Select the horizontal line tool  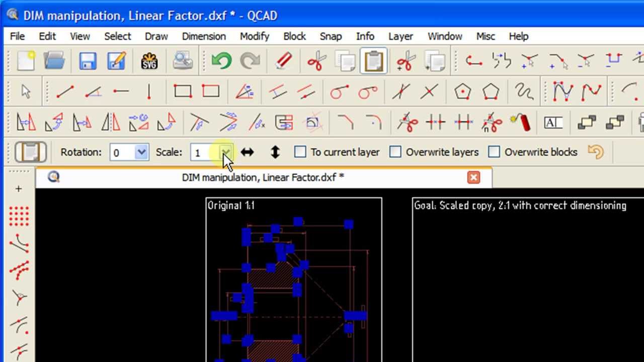pos(121,92)
